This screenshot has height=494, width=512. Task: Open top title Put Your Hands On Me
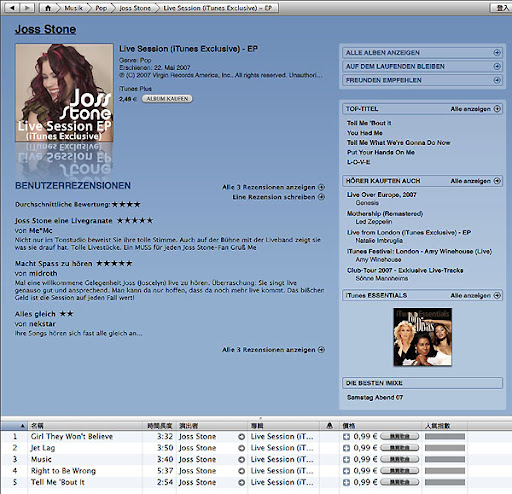(x=381, y=152)
